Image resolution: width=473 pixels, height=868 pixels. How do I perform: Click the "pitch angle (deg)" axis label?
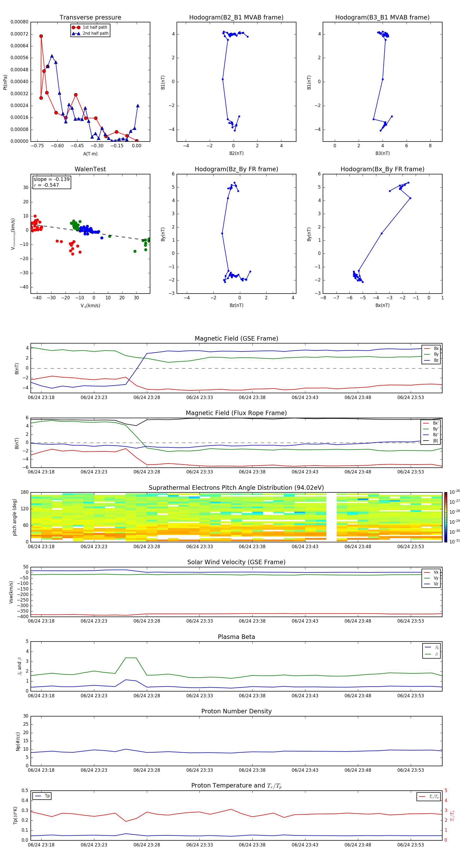14,517
